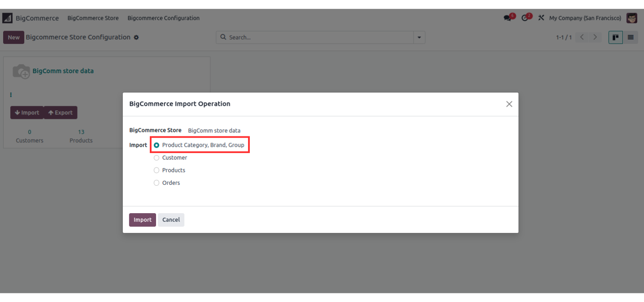
Task: Click the Import button in the dialog
Action: pos(143,220)
